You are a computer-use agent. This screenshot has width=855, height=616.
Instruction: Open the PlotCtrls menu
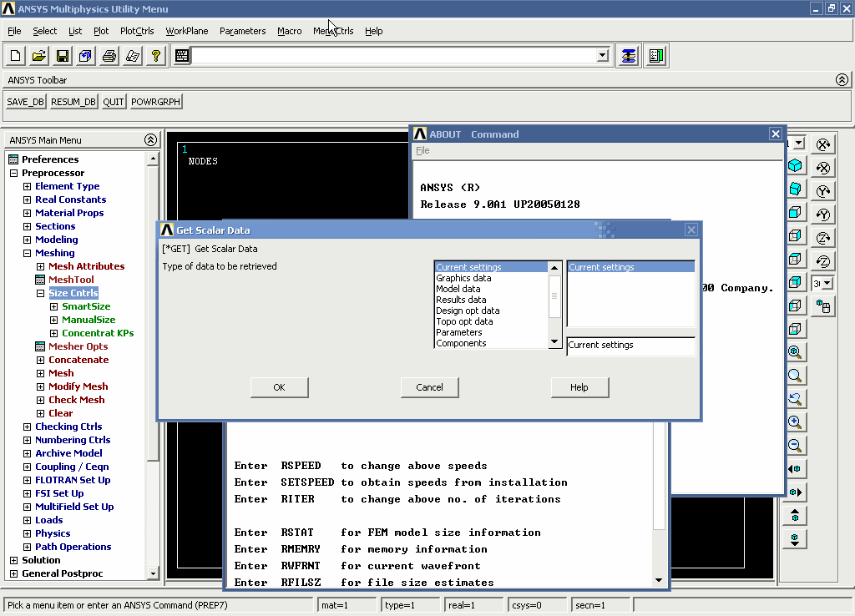pos(137,31)
